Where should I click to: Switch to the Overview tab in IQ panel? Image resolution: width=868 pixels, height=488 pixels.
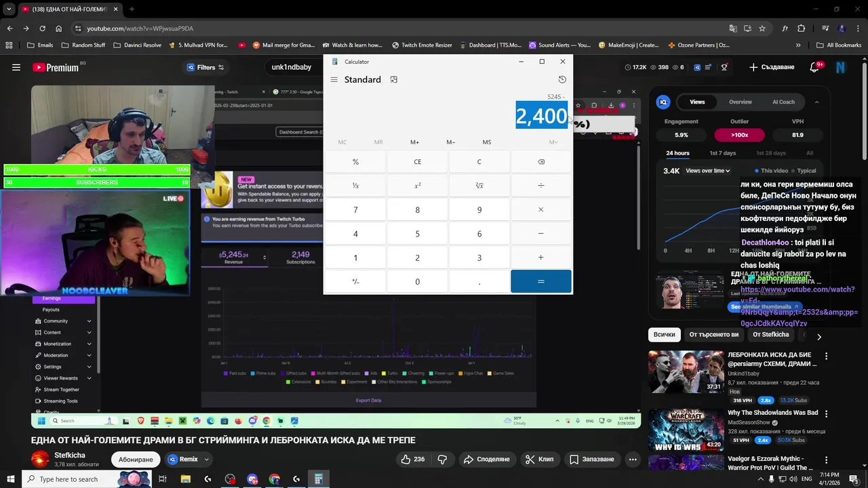(x=741, y=102)
